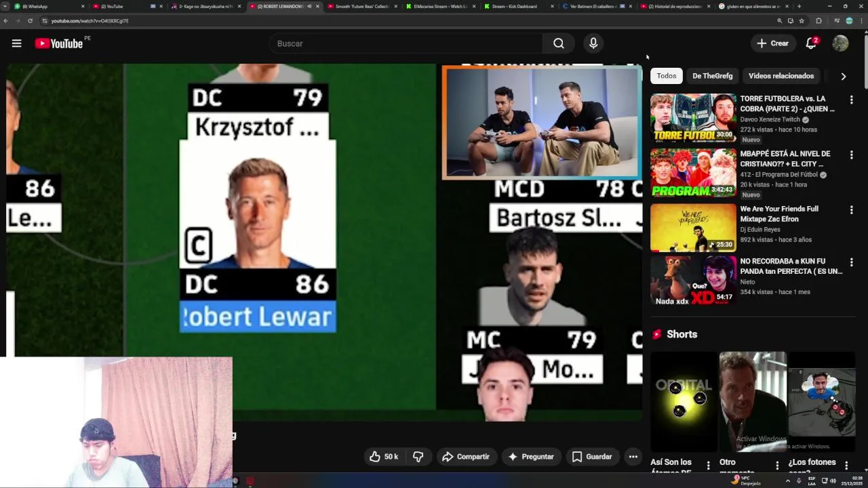This screenshot has height=488, width=868.
Task: Click the Preguntar button
Action: (x=531, y=457)
